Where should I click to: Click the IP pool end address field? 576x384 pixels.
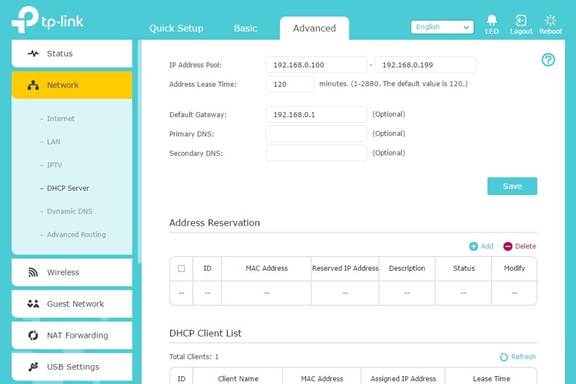[425, 65]
